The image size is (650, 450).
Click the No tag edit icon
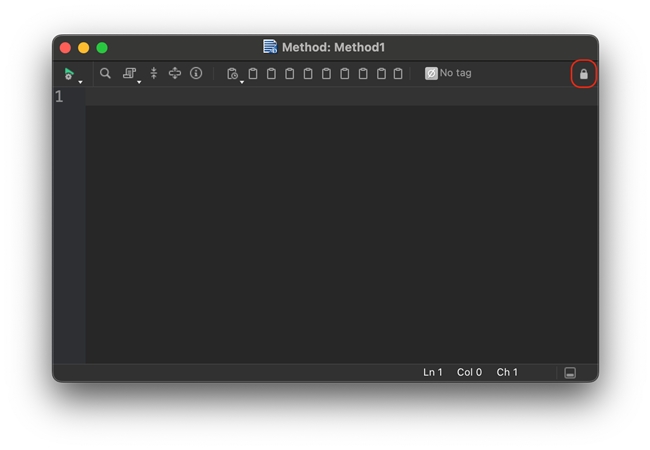[431, 73]
